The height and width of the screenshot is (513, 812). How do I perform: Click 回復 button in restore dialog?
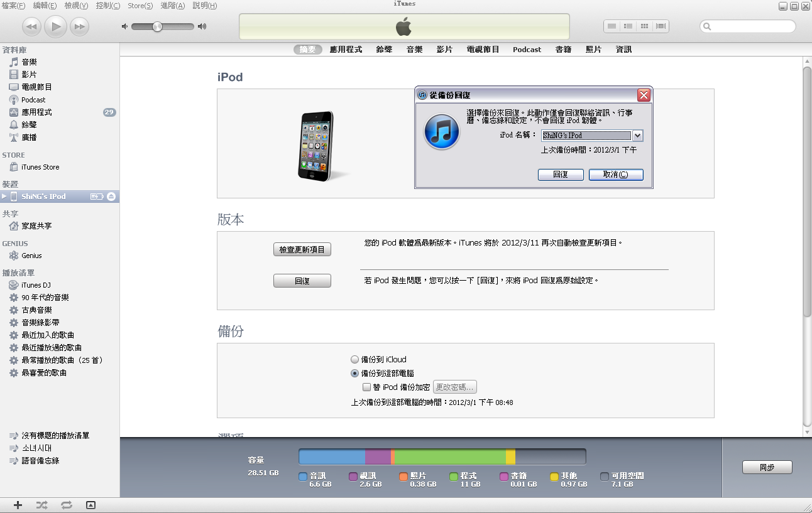coord(561,175)
